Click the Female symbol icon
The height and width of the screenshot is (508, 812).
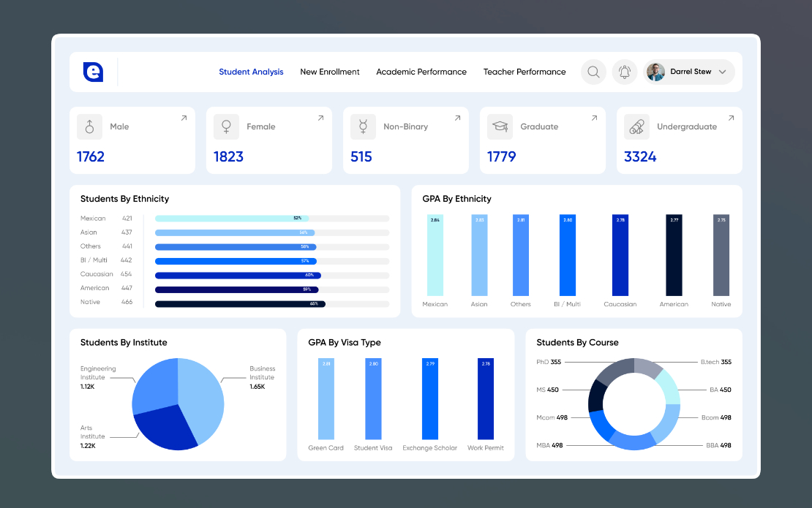[x=226, y=126]
